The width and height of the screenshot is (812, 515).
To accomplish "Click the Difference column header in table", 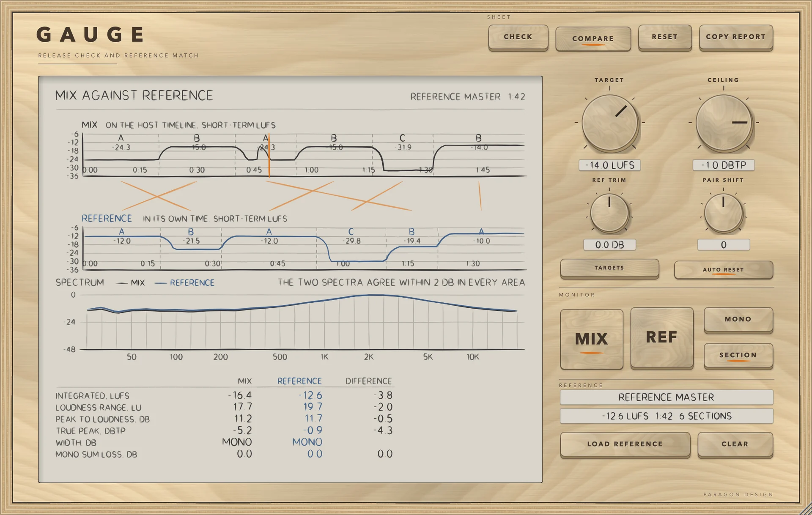I will 369,381.
